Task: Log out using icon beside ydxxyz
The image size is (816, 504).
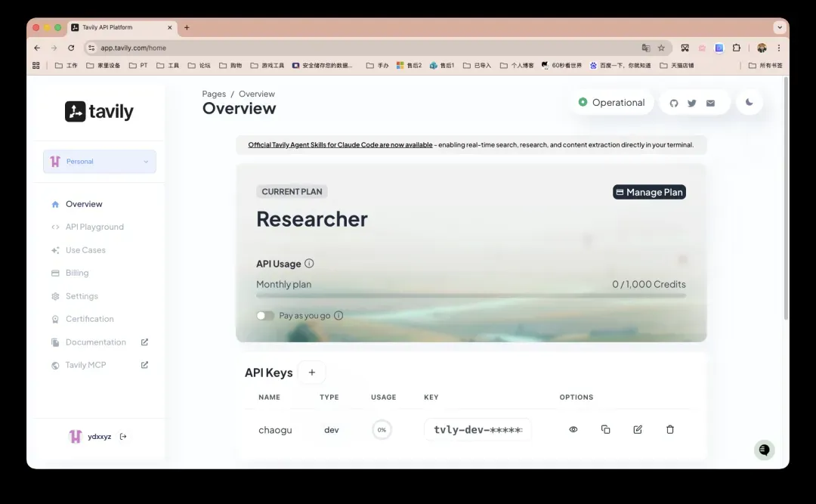Action: point(124,436)
